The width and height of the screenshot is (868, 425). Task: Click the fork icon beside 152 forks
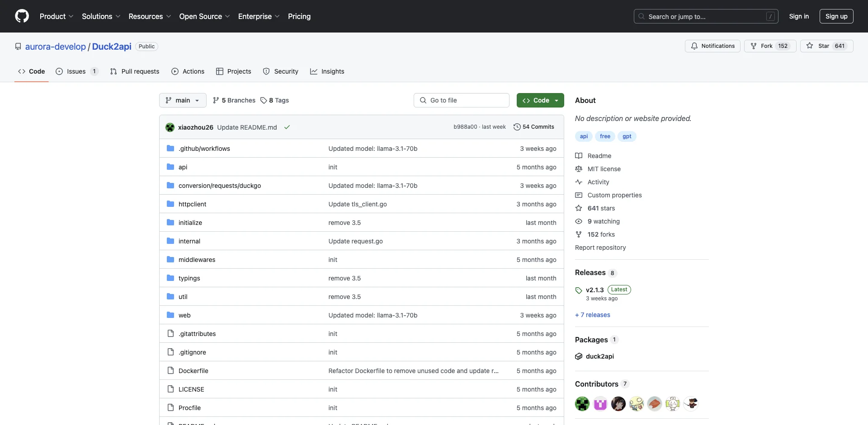tap(579, 234)
